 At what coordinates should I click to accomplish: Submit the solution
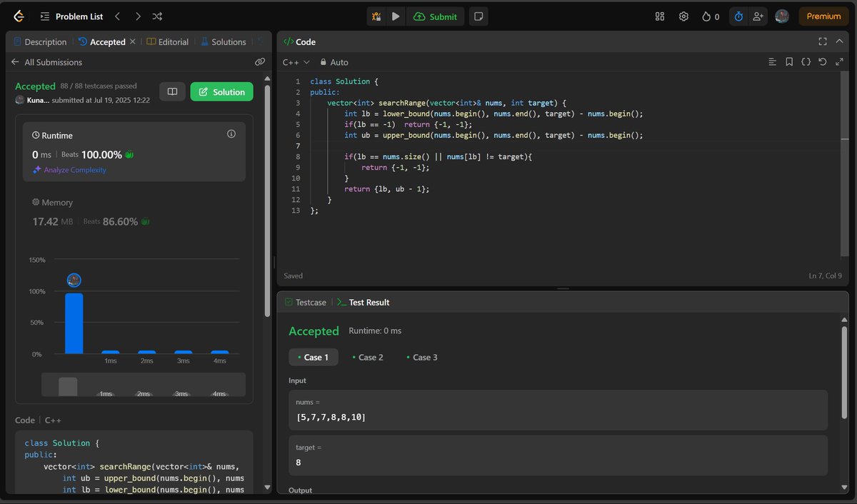[435, 16]
